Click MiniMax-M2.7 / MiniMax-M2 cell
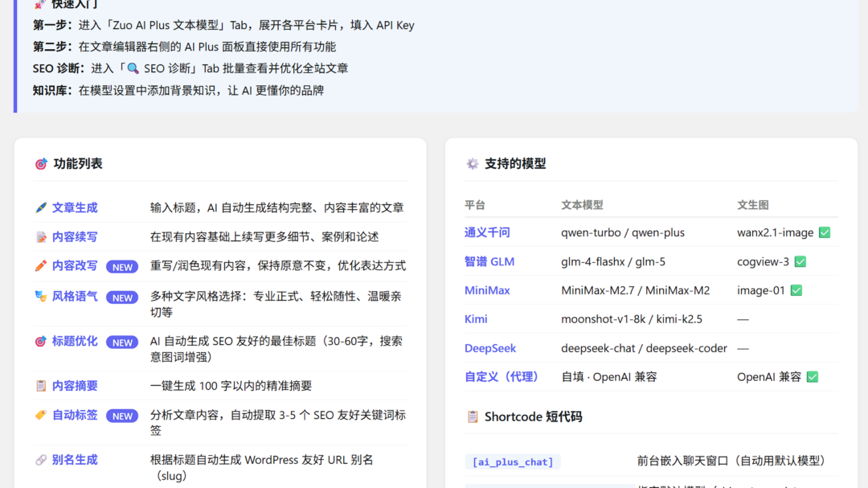 pyautogui.click(x=636, y=290)
